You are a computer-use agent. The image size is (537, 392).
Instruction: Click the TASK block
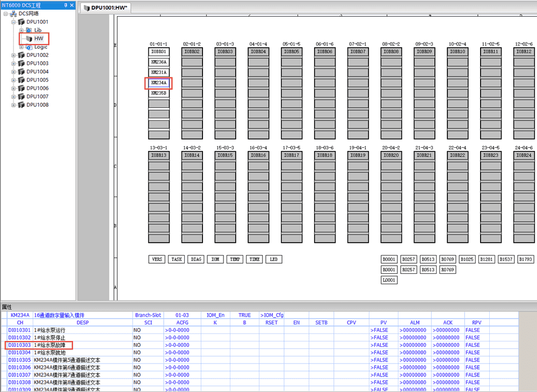(176, 259)
